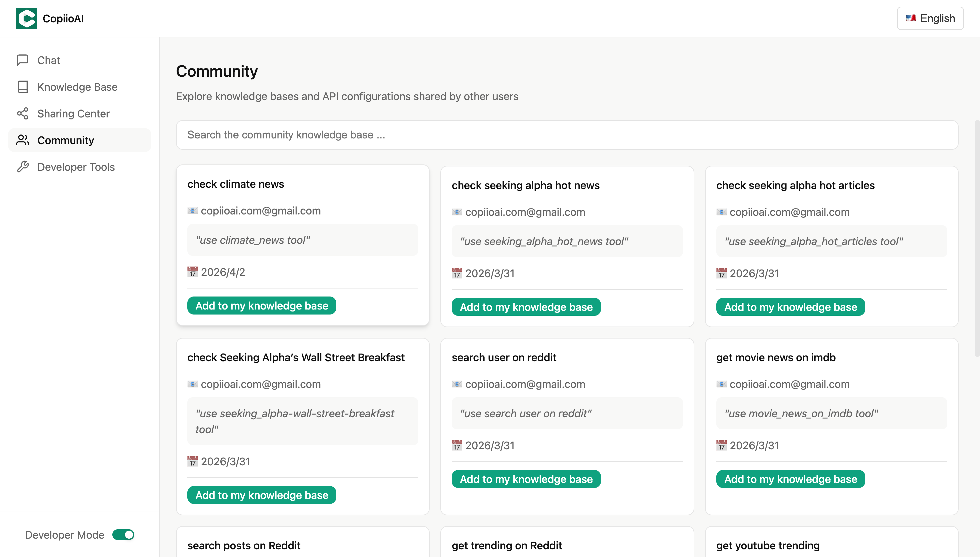Click the Developer Tools wrench icon
The width and height of the screenshot is (980, 557).
[23, 167]
